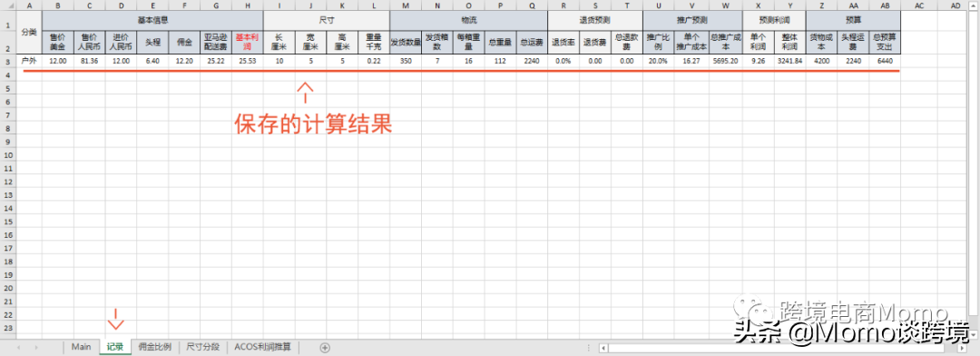
Task: Click the cell with value 6440
Action: click(885, 62)
